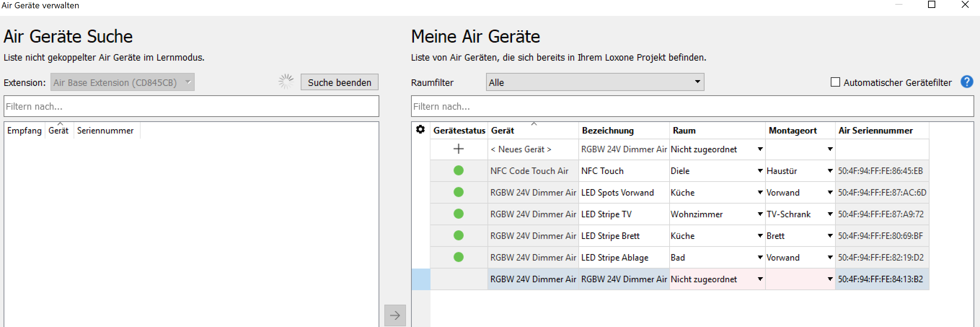Open the Extension Air Base Extension dropdown
The width and height of the screenshot is (980, 327).
[122, 82]
